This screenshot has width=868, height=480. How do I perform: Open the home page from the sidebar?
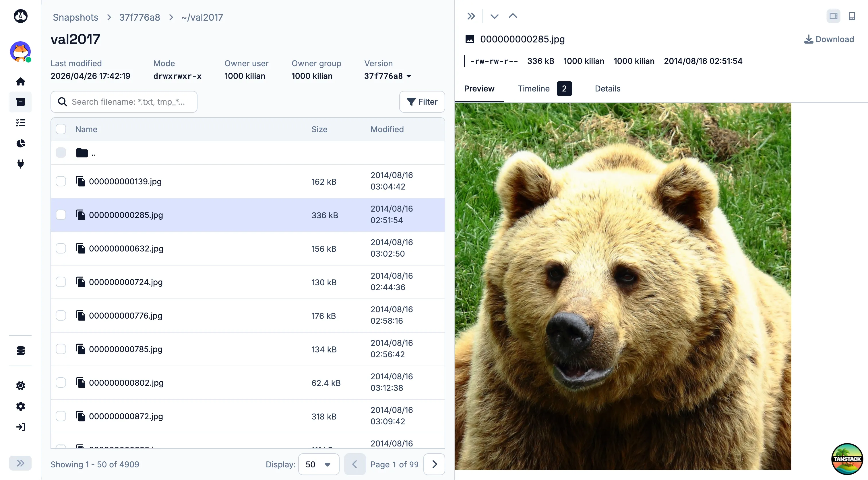[21, 81]
